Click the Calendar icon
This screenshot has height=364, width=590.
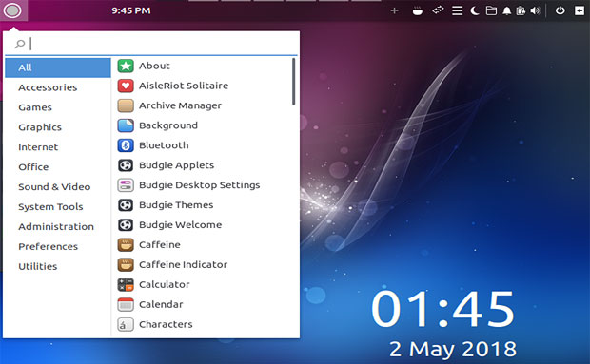click(126, 305)
